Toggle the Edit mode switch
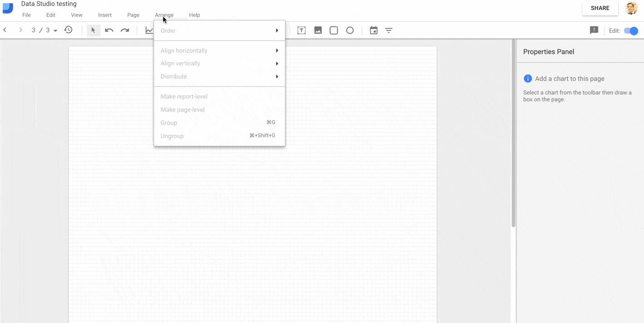This screenshot has width=644, height=323. pyautogui.click(x=631, y=31)
